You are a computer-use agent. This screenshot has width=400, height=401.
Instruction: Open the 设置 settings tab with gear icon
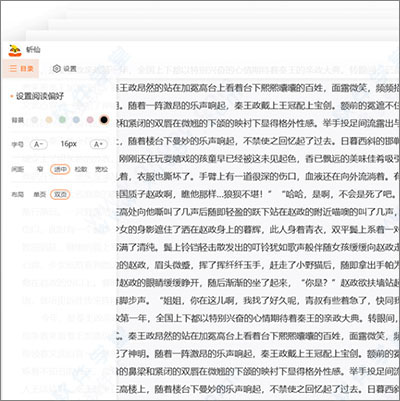point(65,69)
